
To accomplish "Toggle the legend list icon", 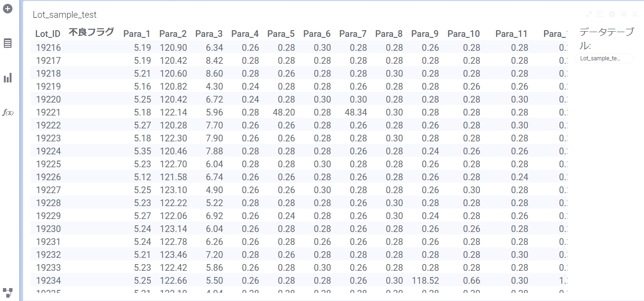I will [x=623, y=14].
